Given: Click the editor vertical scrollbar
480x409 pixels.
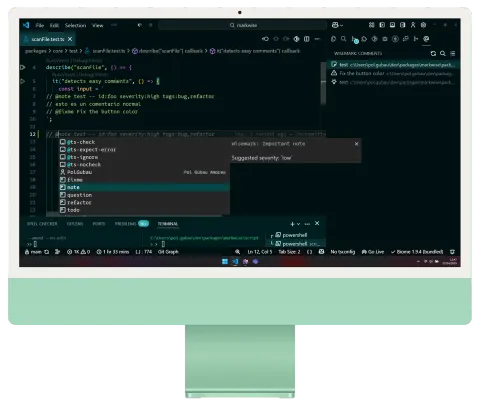Looking at the screenshot, I should [x=323, y=83].
